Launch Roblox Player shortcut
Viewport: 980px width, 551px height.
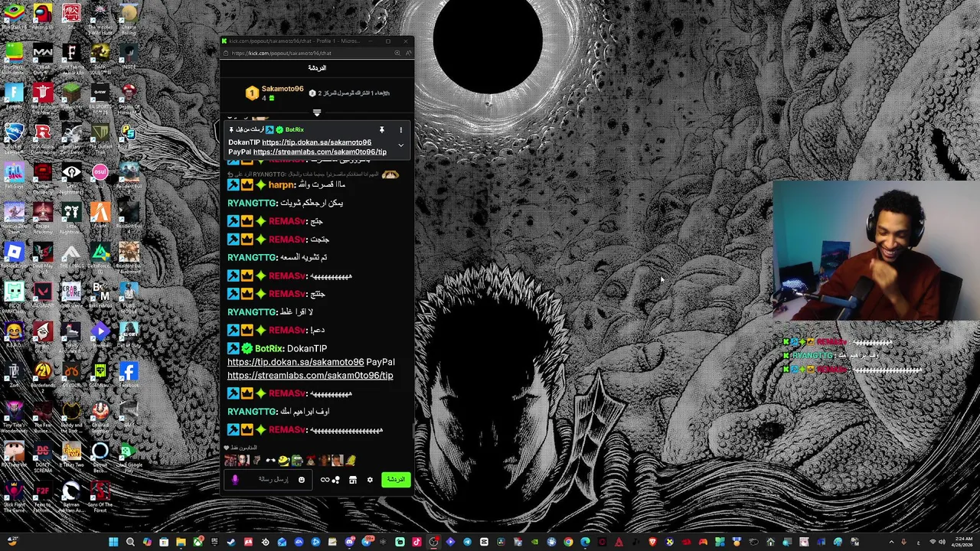(14, 255)
